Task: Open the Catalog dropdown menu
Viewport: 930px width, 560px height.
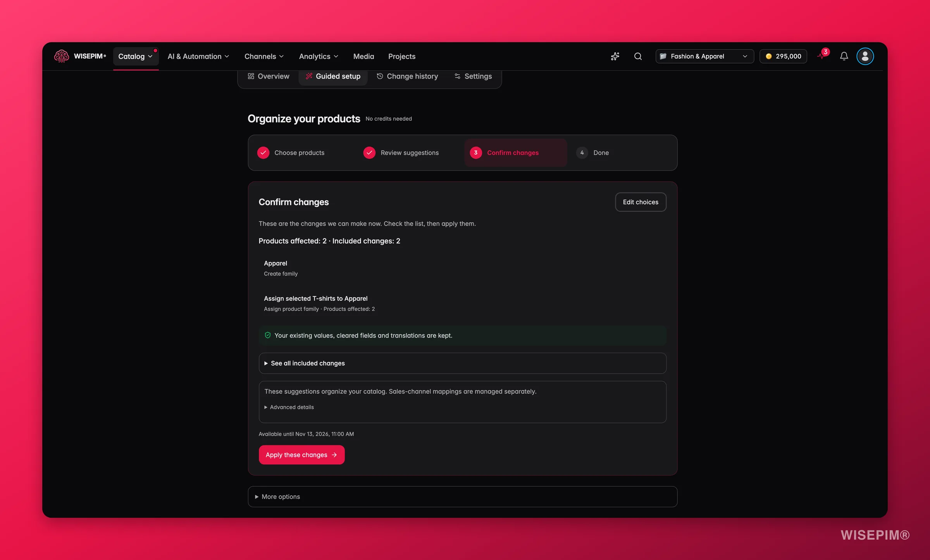Action: tap(136, 57)
